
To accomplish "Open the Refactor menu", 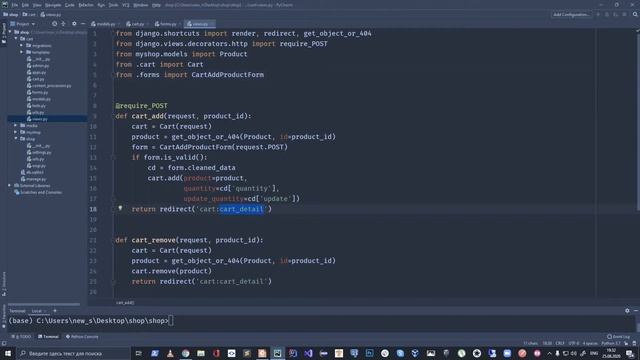I will point(86,5).
